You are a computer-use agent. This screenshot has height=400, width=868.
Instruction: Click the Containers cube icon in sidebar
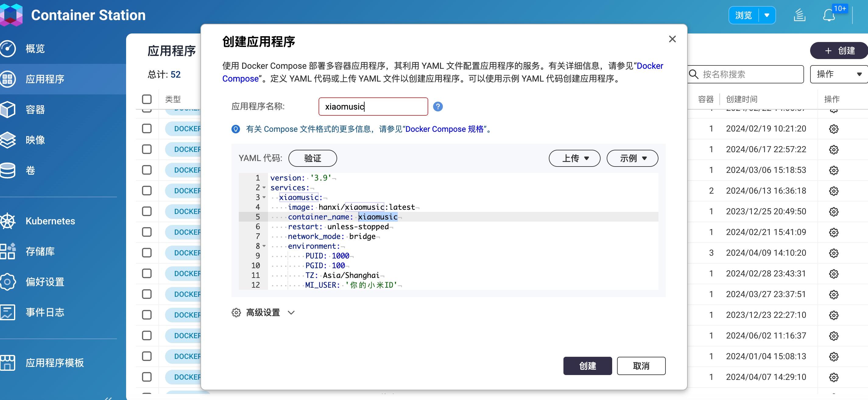(7, 109)
